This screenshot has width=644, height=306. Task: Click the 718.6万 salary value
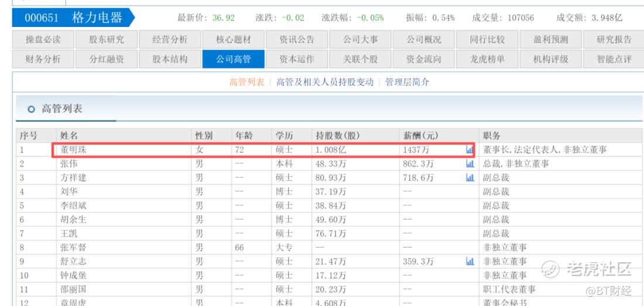click(419, 178)
